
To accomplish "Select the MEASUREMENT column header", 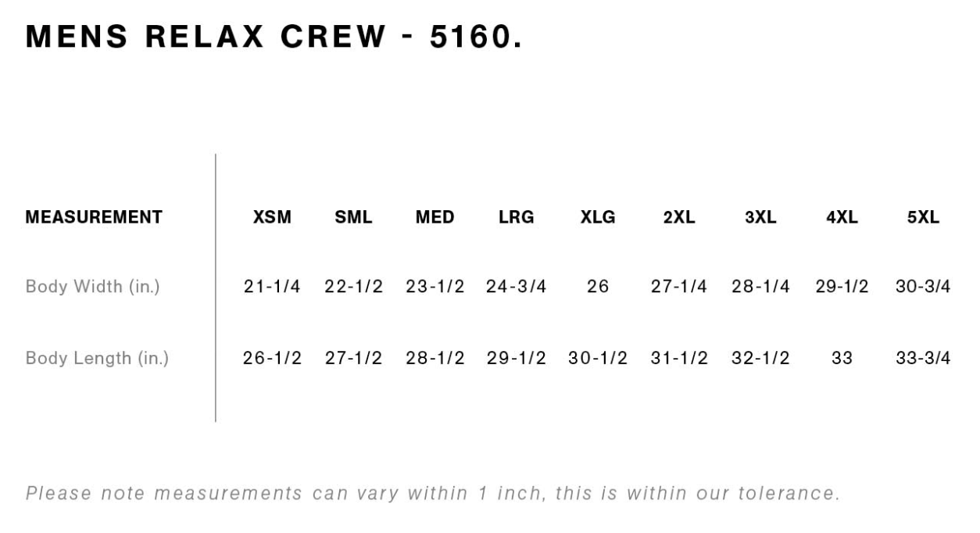I will 94,217.
